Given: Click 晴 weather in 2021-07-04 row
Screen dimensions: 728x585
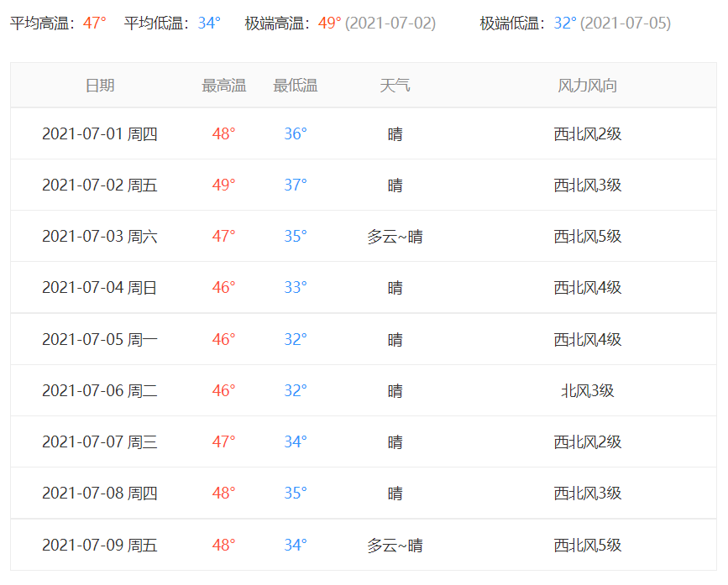Looking at the screenshot, I should point(395,288).
